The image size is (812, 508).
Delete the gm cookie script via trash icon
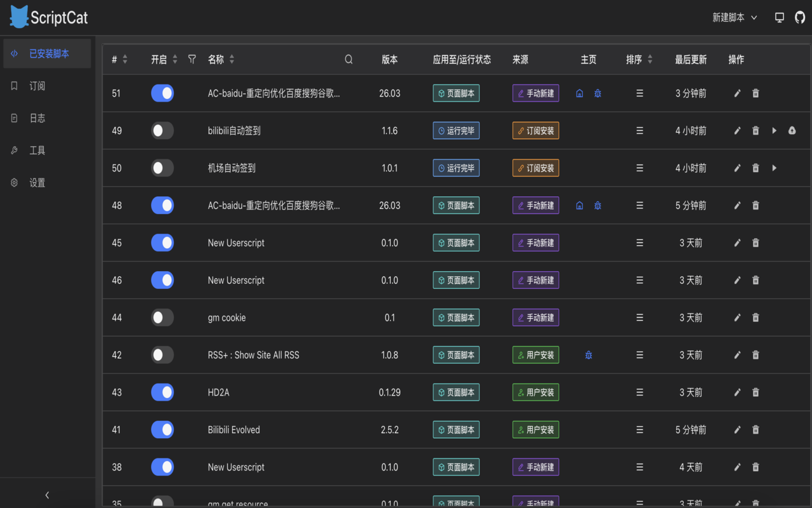[755, 317]
